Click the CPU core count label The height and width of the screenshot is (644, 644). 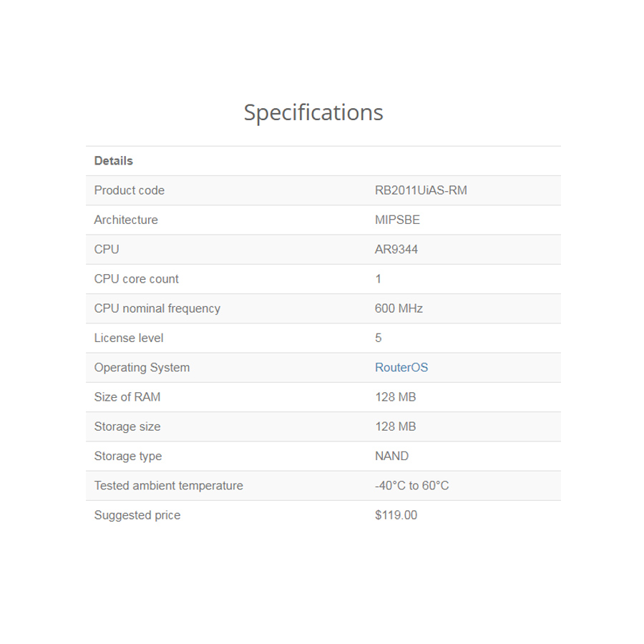[x=137, y=279]
